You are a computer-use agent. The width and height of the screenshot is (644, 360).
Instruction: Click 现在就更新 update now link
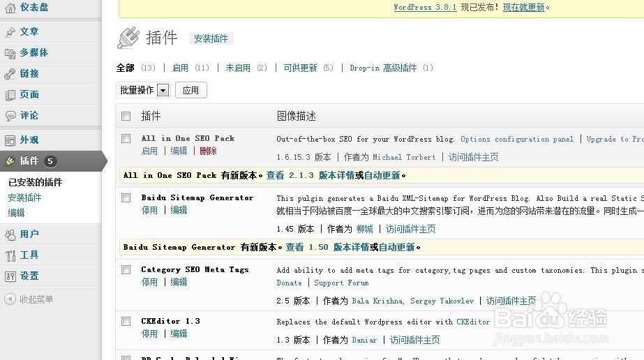[524, 8]
